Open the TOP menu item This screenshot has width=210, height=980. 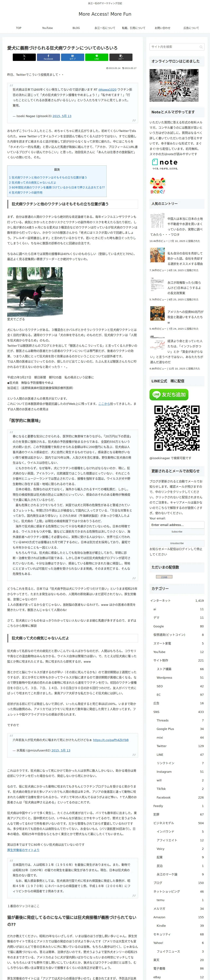[x=19, y=28]
